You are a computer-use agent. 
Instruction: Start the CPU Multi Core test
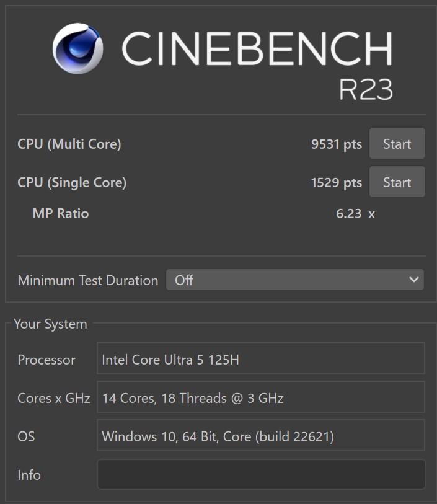397,143
